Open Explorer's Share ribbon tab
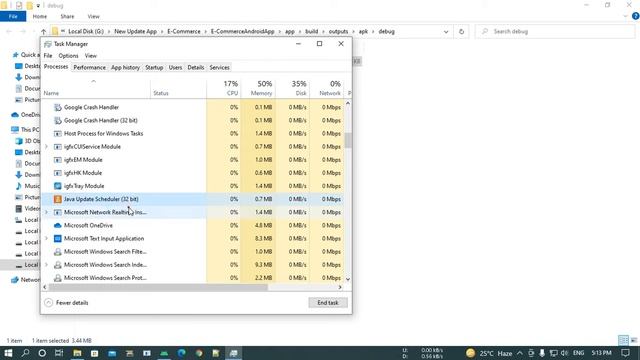Screen dimensions: 640x360 tap(67, 16)
